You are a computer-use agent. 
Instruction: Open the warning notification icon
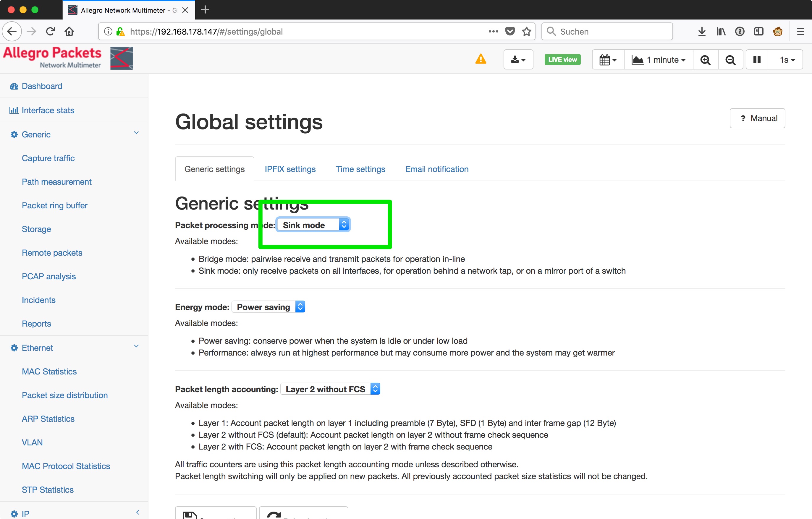point(480,59)
